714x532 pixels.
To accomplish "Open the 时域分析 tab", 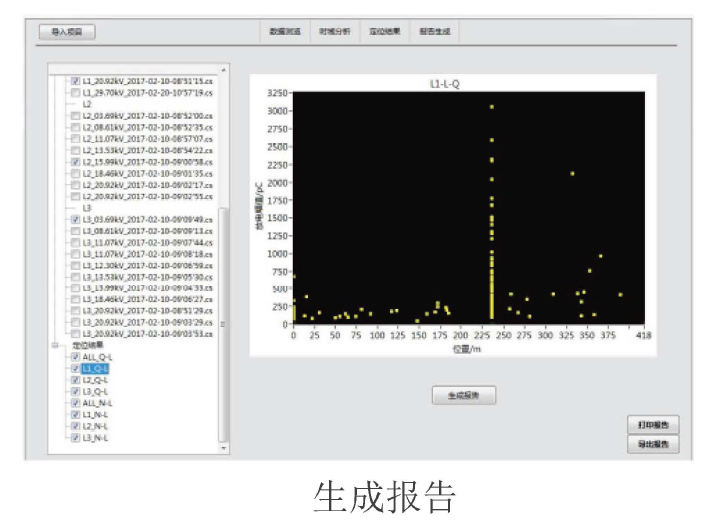I will coord(335,32).
